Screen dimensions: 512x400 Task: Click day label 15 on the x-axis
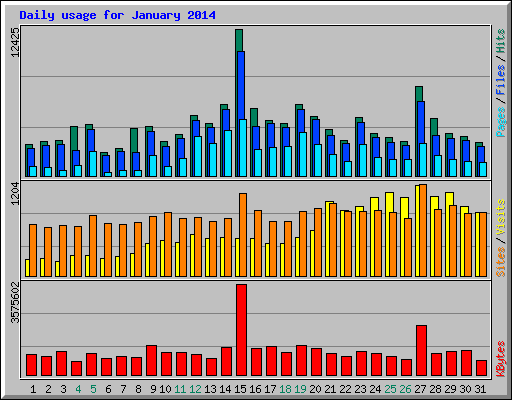coord(240,389)
